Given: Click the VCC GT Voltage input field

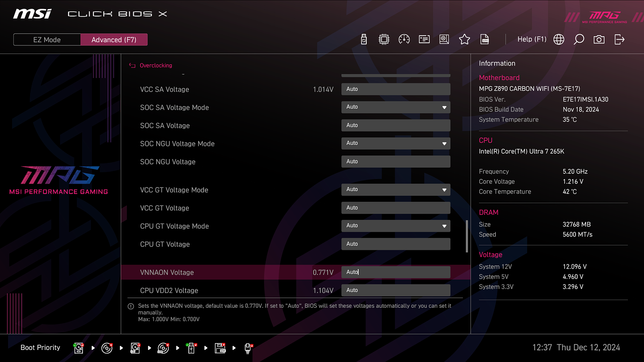Looking at the screenshot, I should 396,208.
